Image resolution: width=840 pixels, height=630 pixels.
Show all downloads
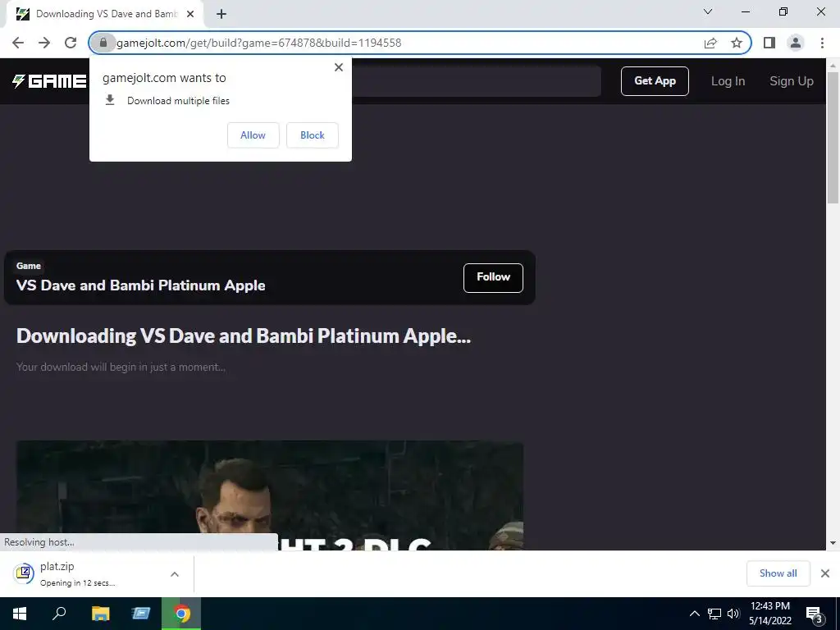click(x=778, y=573)
